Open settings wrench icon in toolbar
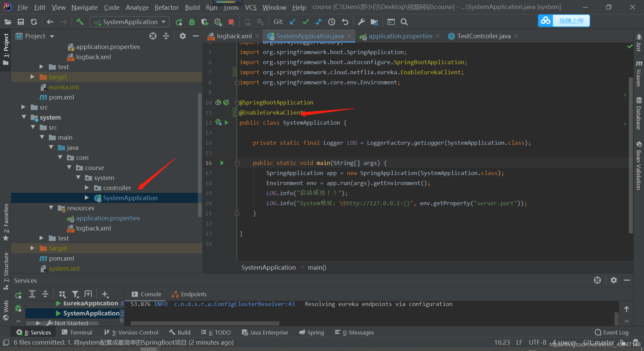The width and height of the screenshot is (644, 351). [x=361, y=22]
